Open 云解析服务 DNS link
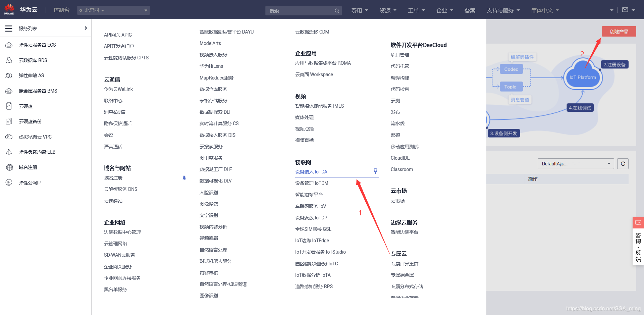The image size is (644, 315). (x=120, y=189)
